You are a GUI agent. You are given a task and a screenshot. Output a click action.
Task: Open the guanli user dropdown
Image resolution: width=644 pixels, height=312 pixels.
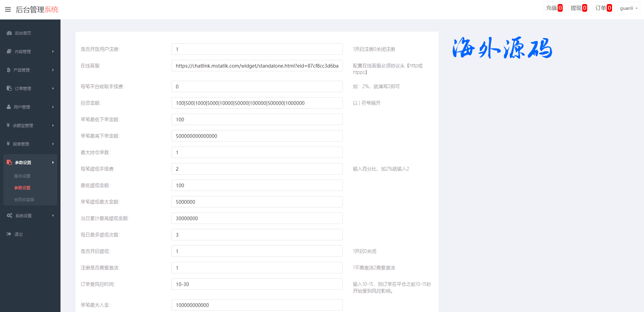tap(629, 8)
